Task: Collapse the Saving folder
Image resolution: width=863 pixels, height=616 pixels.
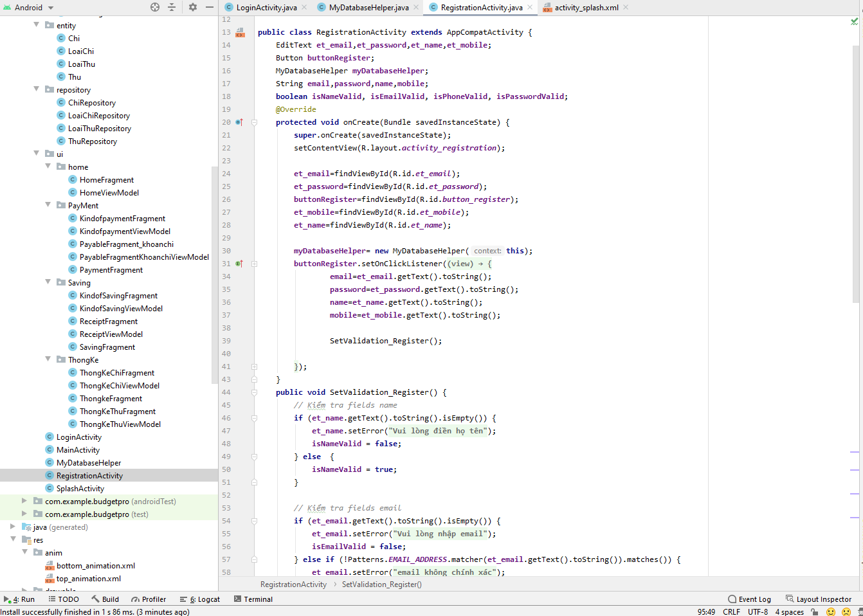Action: coord(48,282)
